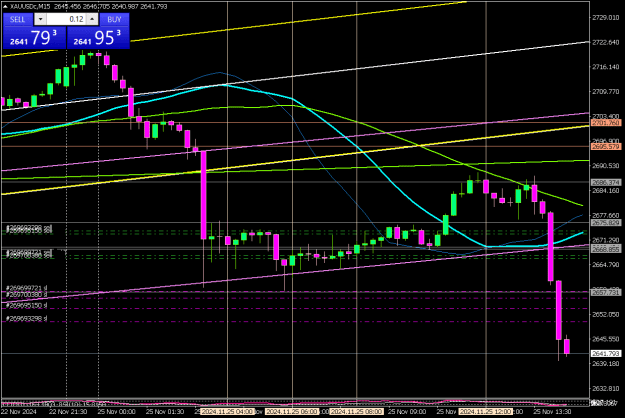Click the 2632.810 price scale label
Image resolution: width=625 pixels, height=418 pixels.
pyautogui.click(x=605, y=389)
